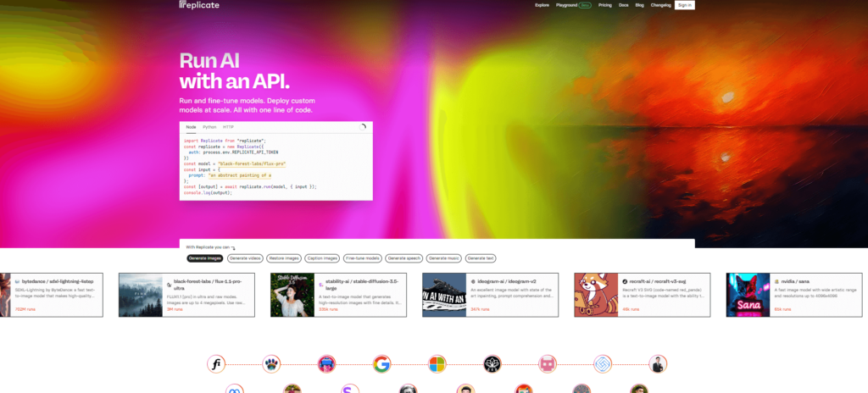Screen dimensions: 868x393
Task: Click the highlighted "black-forest-labs/flux-pro" model string
Action: [x=252, y=163]
